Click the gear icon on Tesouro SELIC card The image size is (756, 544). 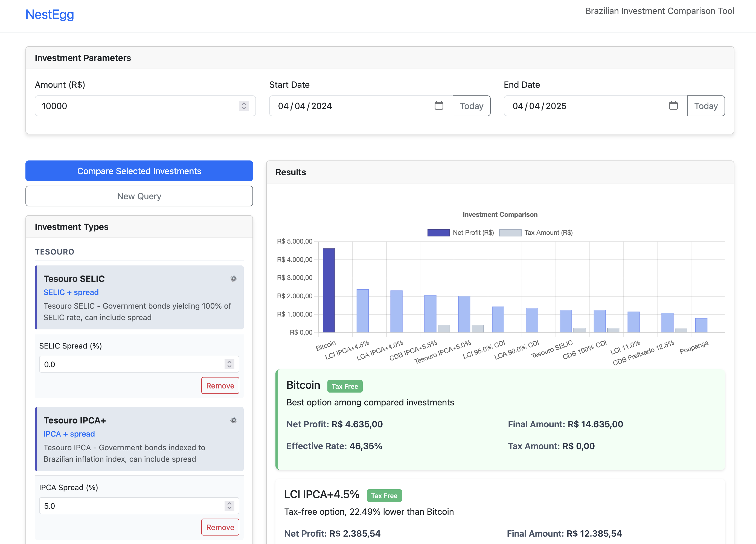pos(233,279)
